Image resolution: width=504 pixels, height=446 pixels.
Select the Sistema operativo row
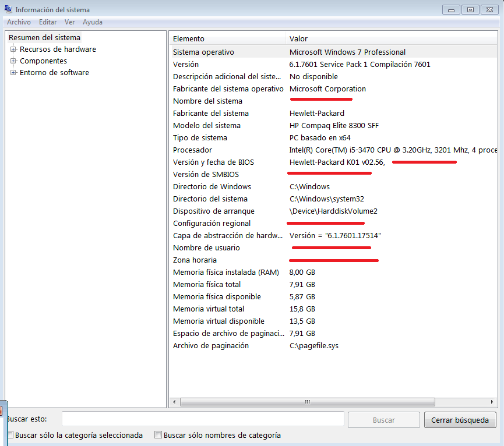pyautogui.click(x=334, y=52)
